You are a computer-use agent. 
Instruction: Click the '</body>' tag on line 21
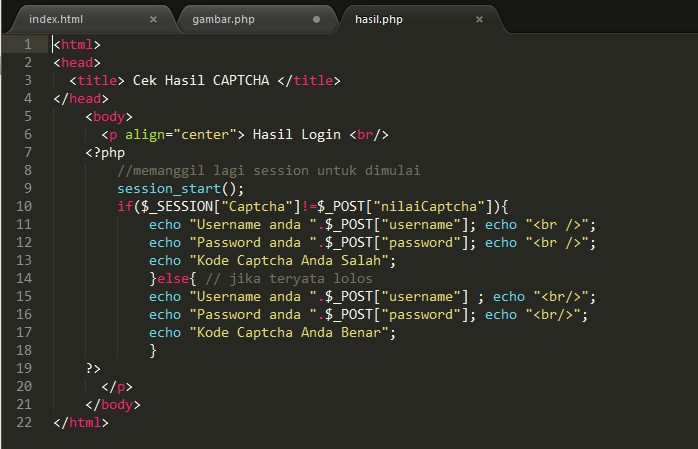click(113, 405)
